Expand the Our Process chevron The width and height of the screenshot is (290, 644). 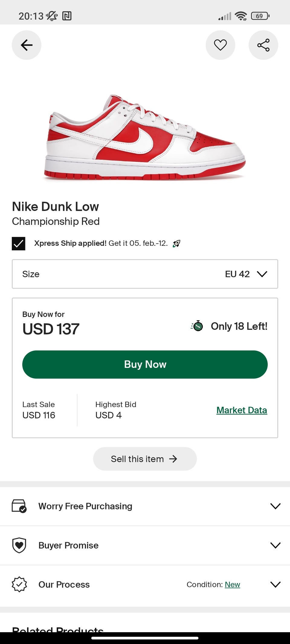tap(275, 585)
